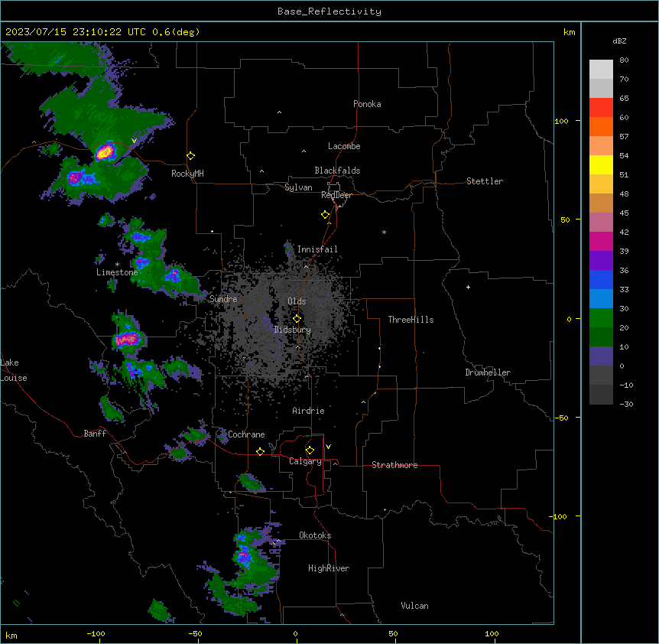Click the -50 tick on the bottom axis

click(x=196, y=633)
